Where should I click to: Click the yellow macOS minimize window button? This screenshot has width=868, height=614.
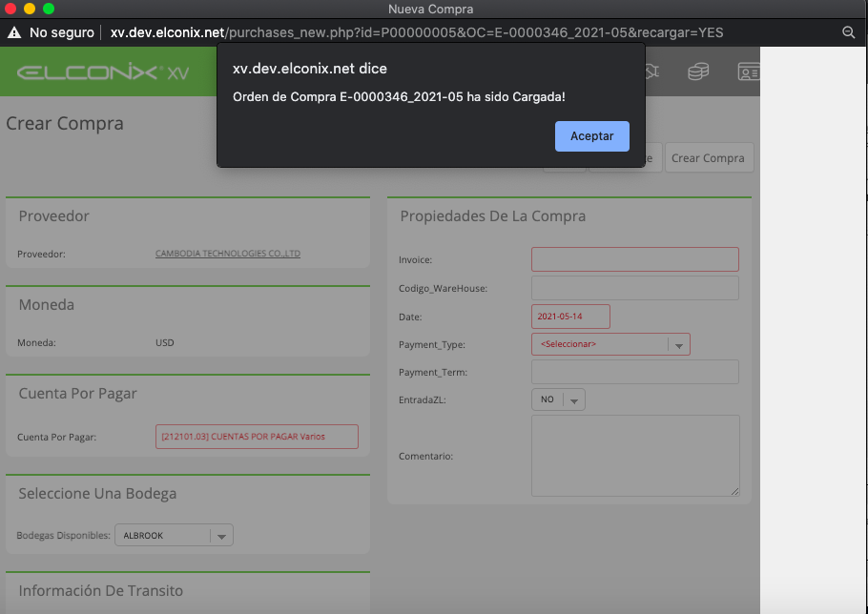point(30,9)
